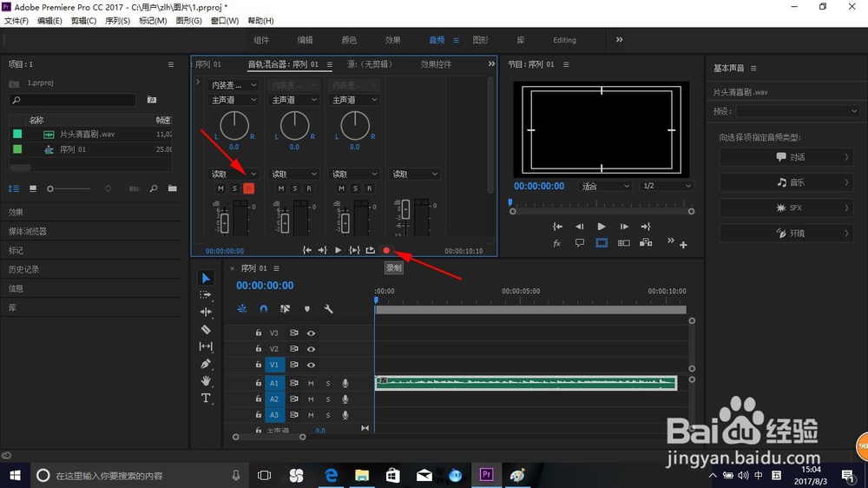The image size is (868, 488).
Task: Switch to the Color workspace
Action: (349, 40)
